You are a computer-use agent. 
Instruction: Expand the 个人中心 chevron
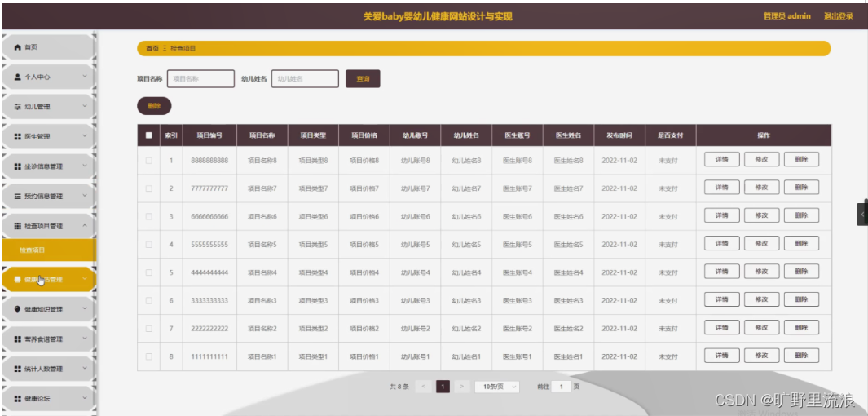tap(85, 77)
